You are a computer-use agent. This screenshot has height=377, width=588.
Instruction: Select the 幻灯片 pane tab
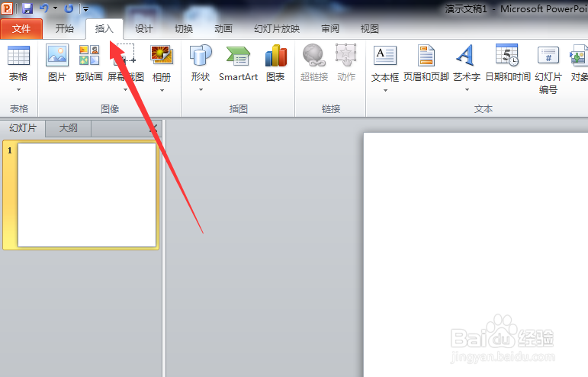tap(23, 128)
